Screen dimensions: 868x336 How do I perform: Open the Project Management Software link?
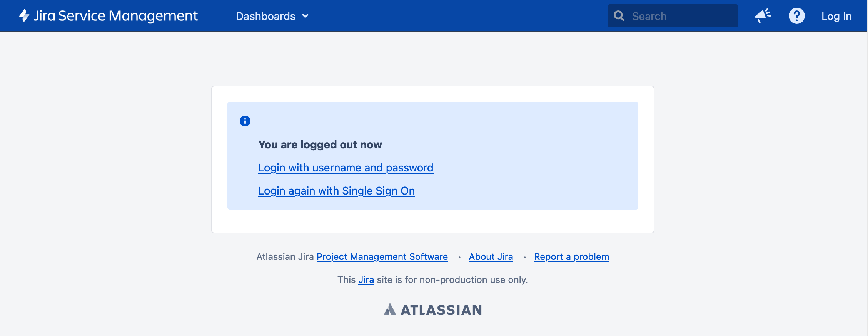382,256
